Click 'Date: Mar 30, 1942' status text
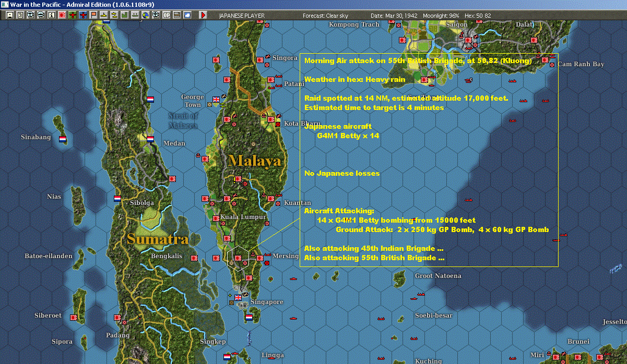The height and width of the screenshot is (364, 627). 394,16
